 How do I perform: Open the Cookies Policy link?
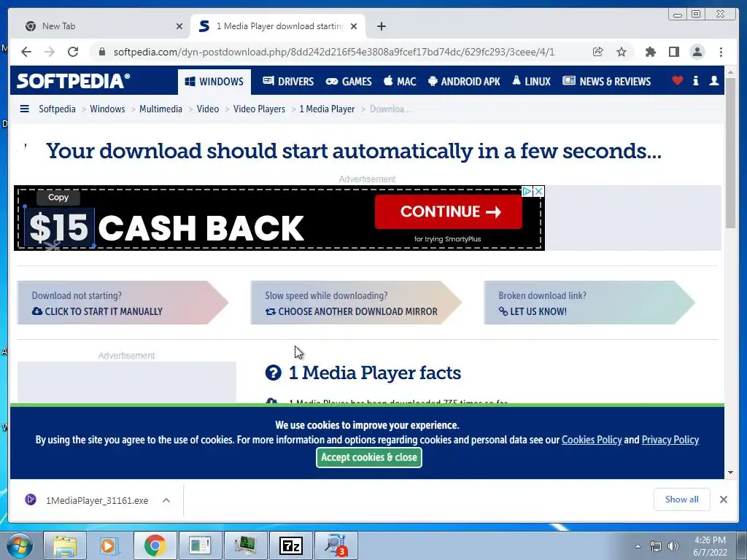coord(592,440)
